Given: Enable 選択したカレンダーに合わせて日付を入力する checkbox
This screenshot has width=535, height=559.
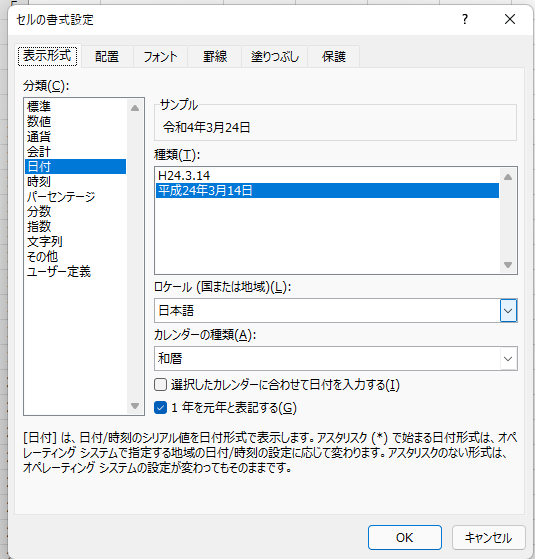Looking at the screenshot, I should tap(160, 385).
